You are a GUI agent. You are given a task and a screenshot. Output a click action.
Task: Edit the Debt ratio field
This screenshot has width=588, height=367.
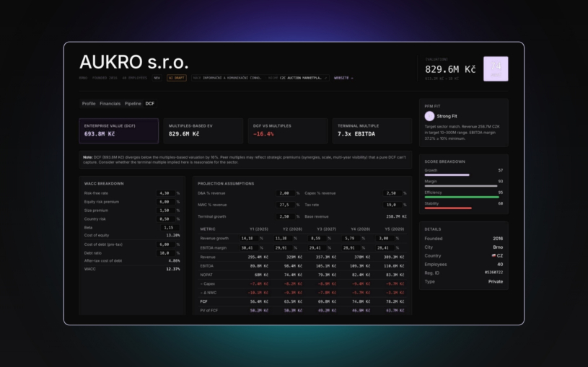[x=165, y=253]
